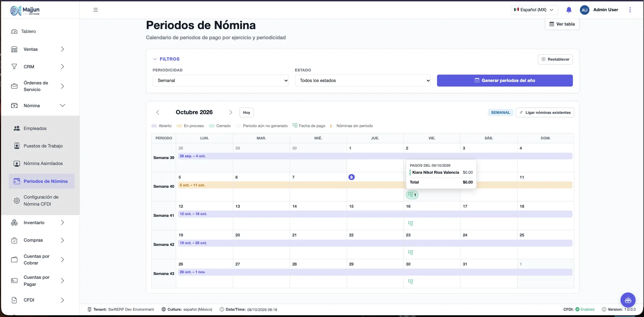Screen dimensions: 644x317
Task: Click the Majjun logo
Action: tap(25, 11)
